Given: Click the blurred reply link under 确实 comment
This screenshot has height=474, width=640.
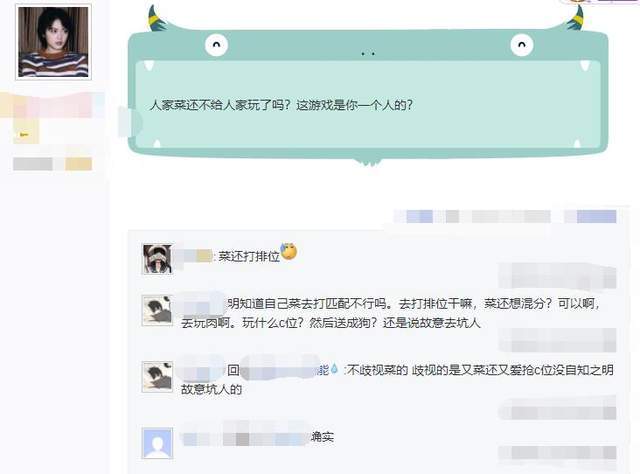Looking at the screenshot, I should tap(558, 453).
